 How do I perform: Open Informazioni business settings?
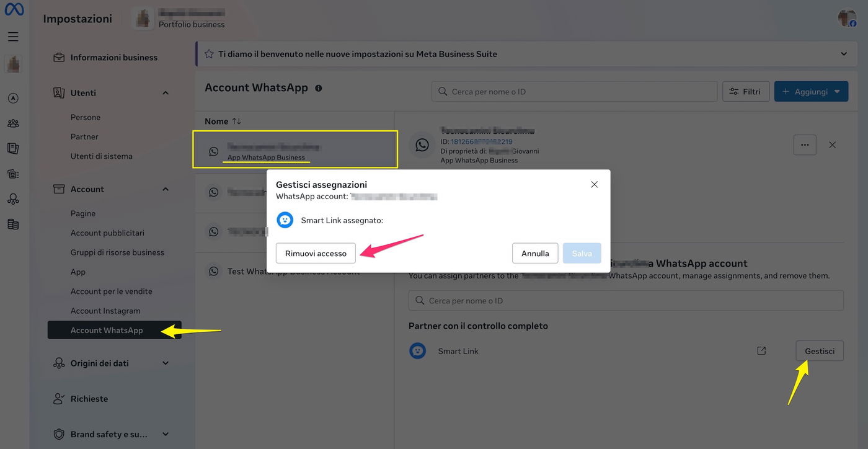[x=114, y=58]
